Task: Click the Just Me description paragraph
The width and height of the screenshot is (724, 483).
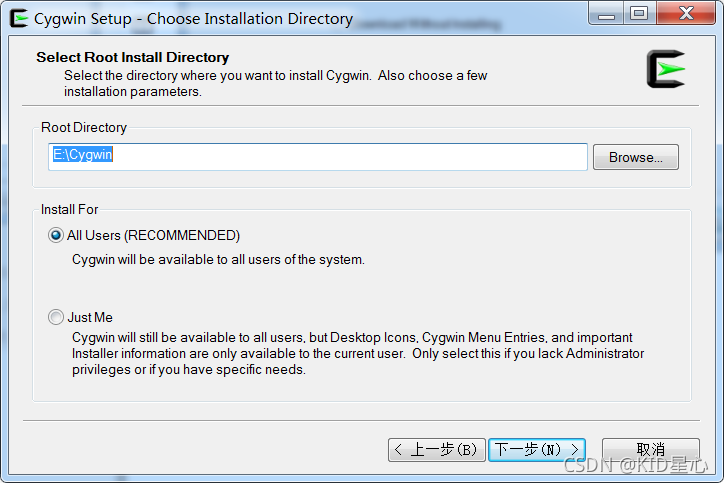Action: pyautogui.click(x=358, y=354)
